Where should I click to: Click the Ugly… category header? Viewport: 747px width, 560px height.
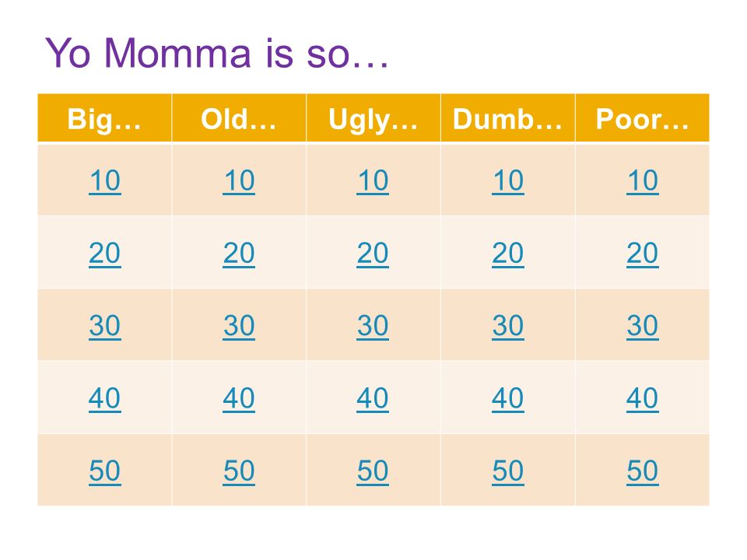click(373, 119)
